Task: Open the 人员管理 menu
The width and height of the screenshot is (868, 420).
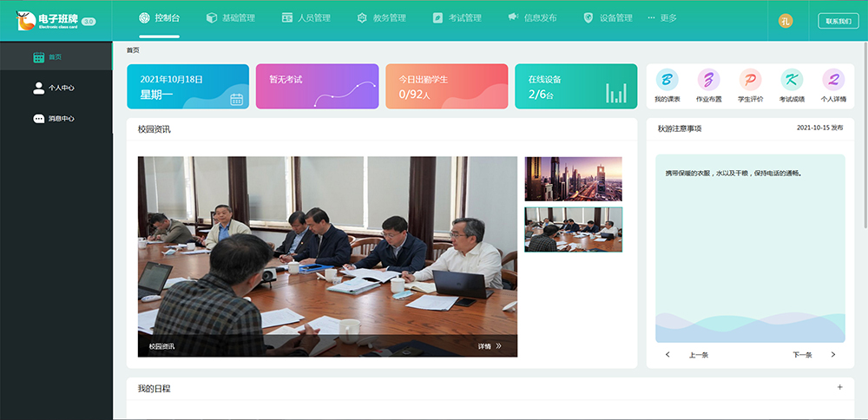Action: click(306, 18)
